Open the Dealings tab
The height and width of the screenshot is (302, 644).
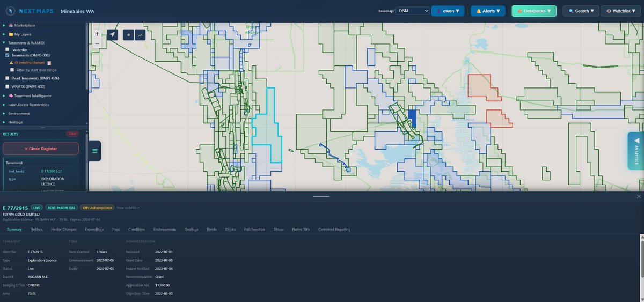coord(192,229)
